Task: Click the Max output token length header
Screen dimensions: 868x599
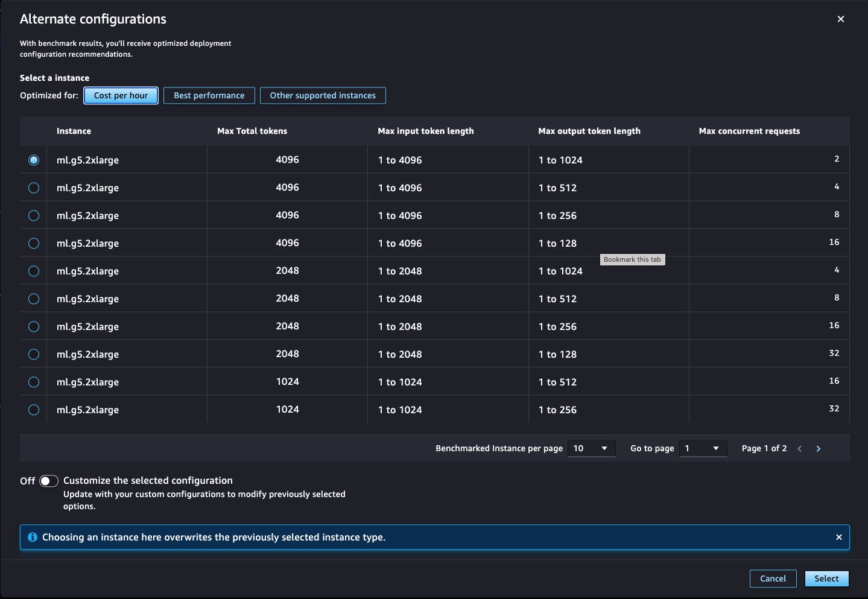Action: point(589,131)
